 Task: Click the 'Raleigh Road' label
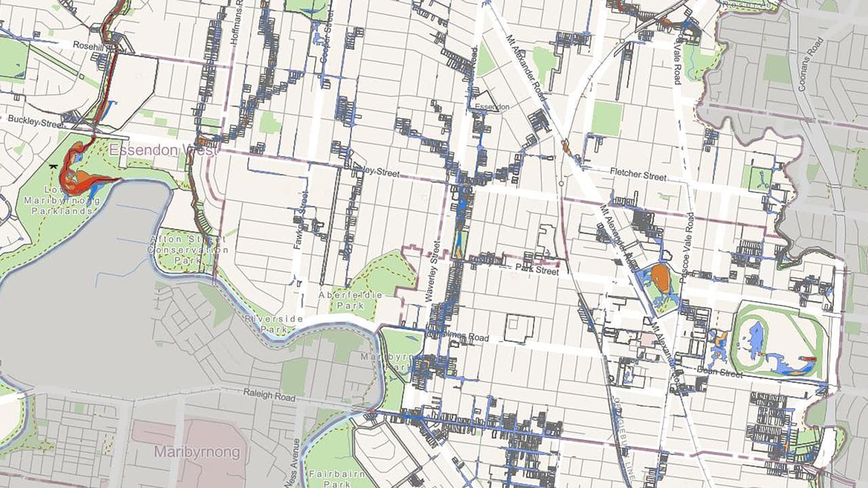pos(269,395)
